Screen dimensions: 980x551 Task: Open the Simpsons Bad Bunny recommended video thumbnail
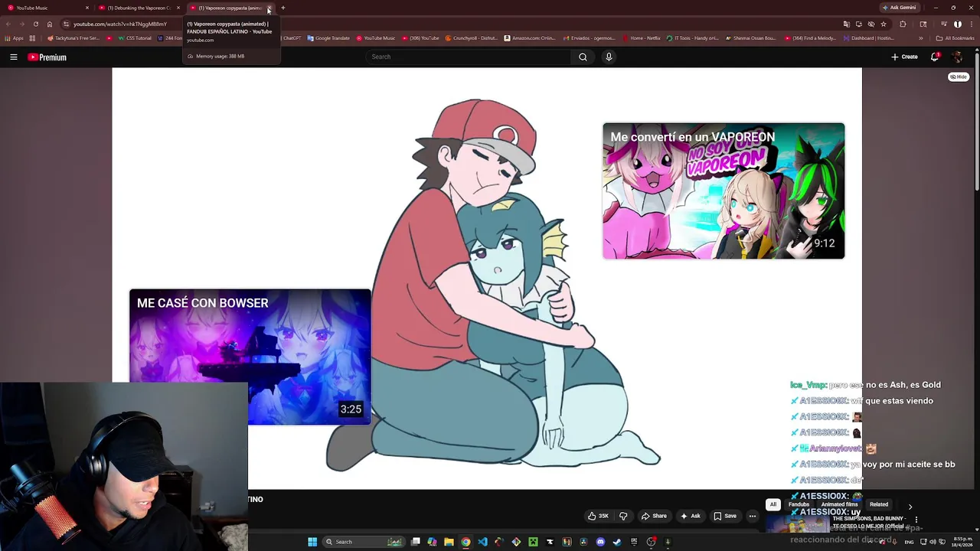[x=798, y=523]
